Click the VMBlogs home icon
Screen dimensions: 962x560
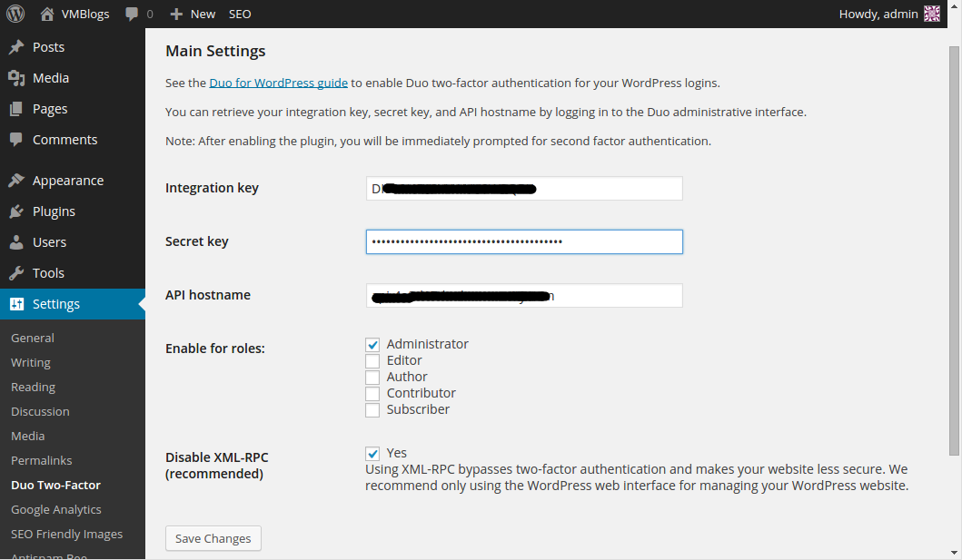(x=47, y=14)
